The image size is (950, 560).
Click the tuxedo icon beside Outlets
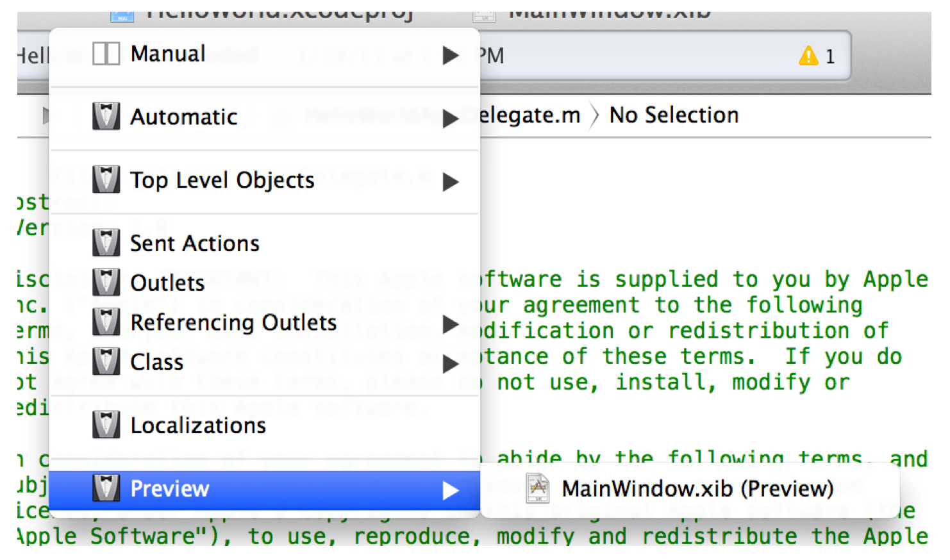click(106, 283)
